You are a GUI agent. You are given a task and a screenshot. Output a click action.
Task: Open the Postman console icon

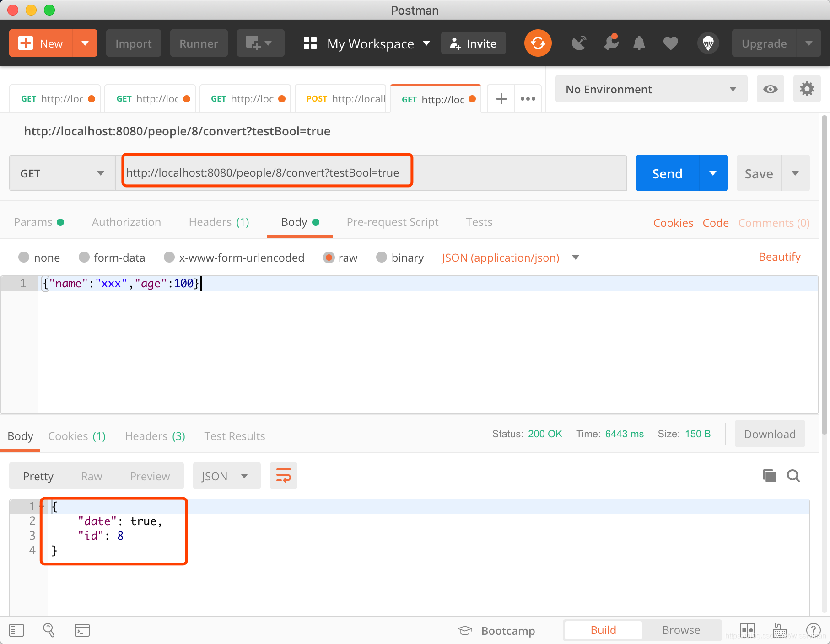tap(82, 630)
